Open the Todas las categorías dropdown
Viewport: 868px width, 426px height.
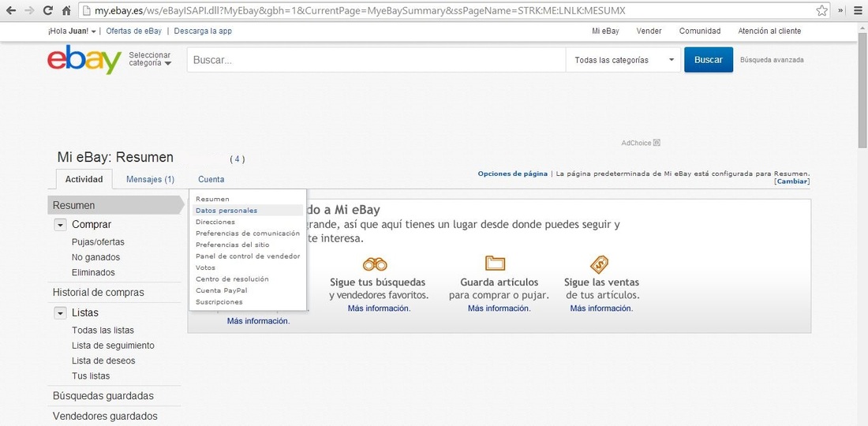coord(623,60)
